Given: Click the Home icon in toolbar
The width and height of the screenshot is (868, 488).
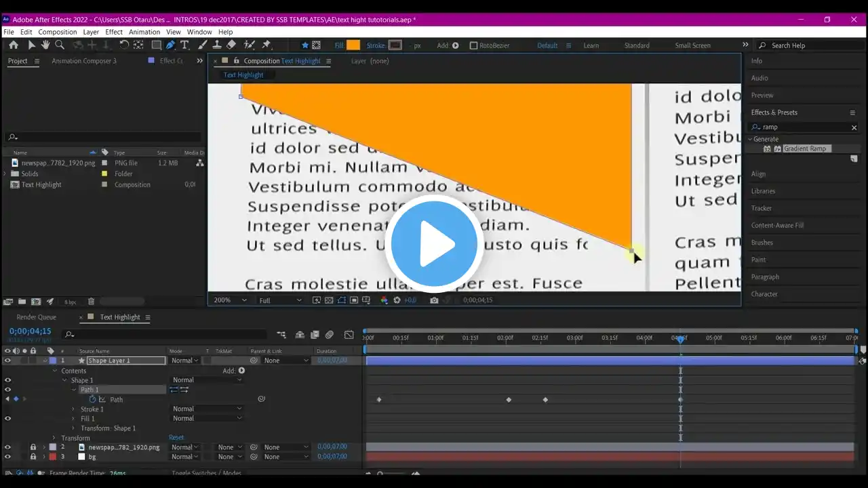Looking at the screenshot, I should pos(14,45).
